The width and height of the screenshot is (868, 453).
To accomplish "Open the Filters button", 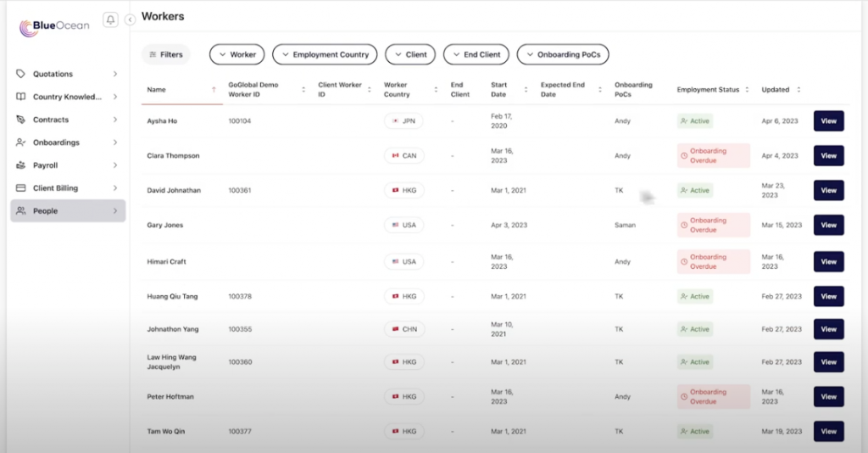I will click(x=166, y=54).
